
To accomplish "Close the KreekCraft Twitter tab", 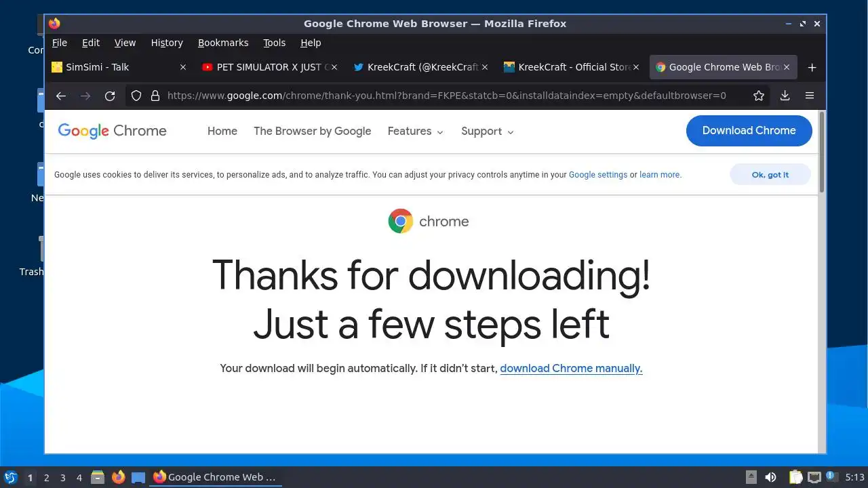I will [x=485, y=67].
